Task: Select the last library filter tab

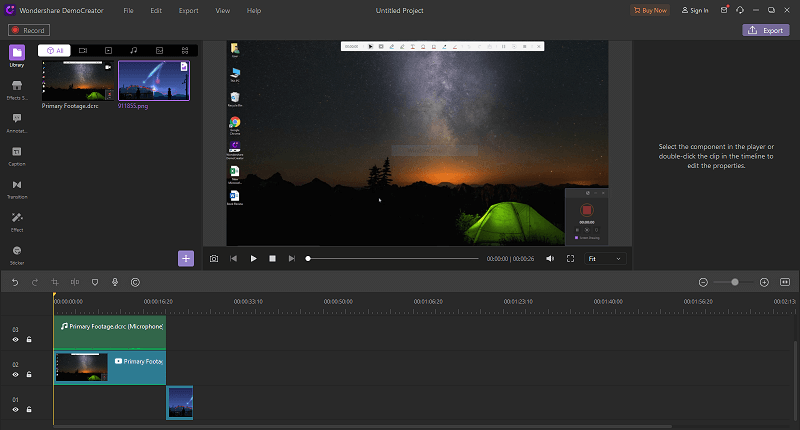Action: (185, 50)
